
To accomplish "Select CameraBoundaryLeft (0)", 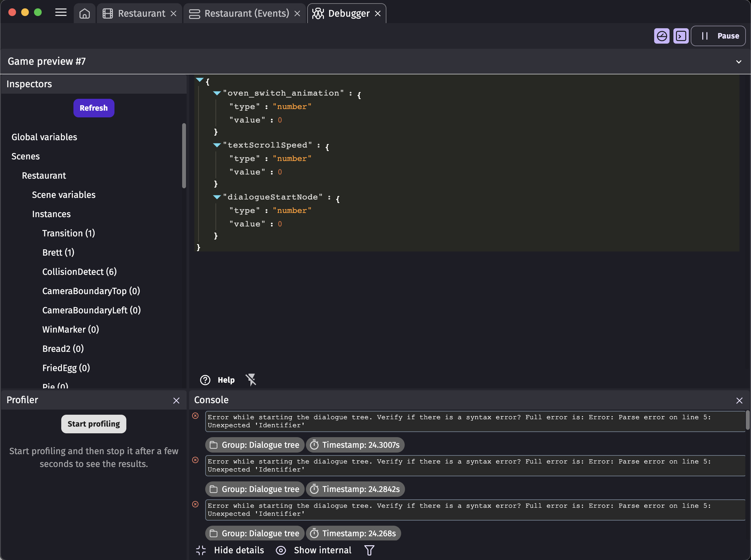I will coord(91,310).
